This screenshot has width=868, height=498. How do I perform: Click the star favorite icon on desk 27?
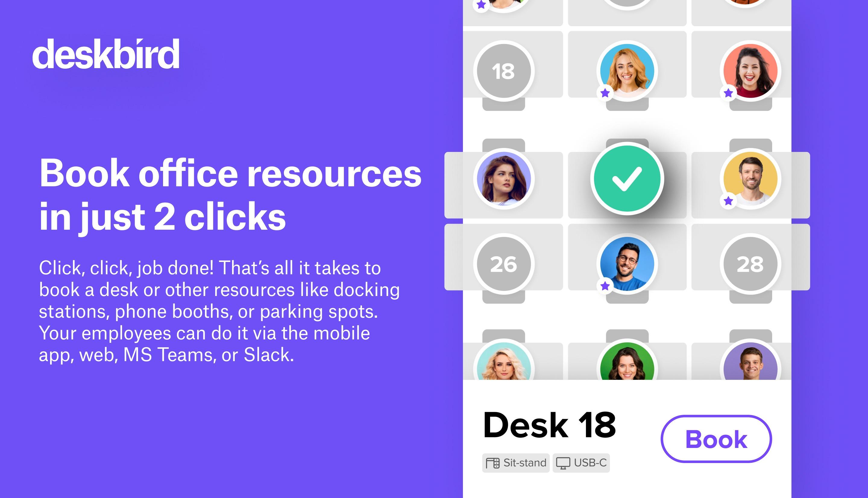606,286
